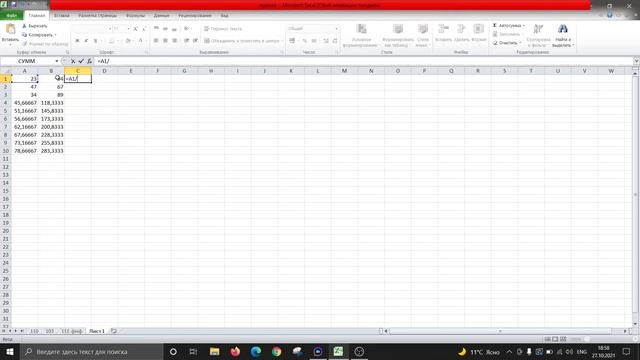
Task: Click increase decimal icon
Action: tap(326, 41)
